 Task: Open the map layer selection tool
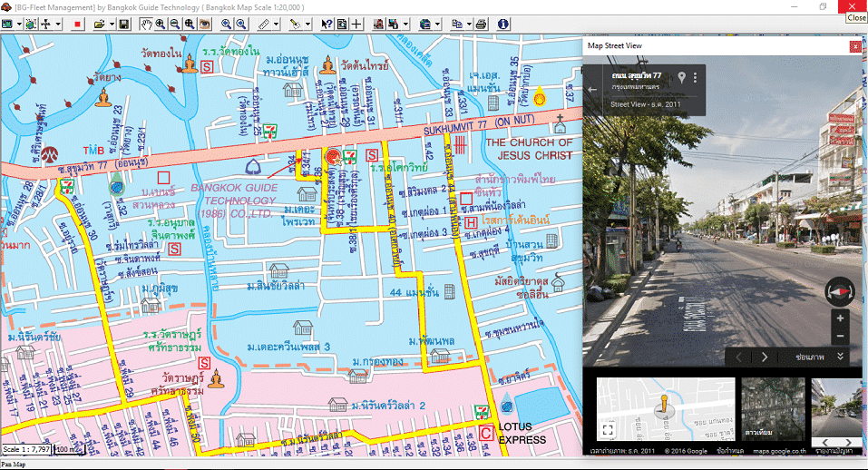pos(7,24)
